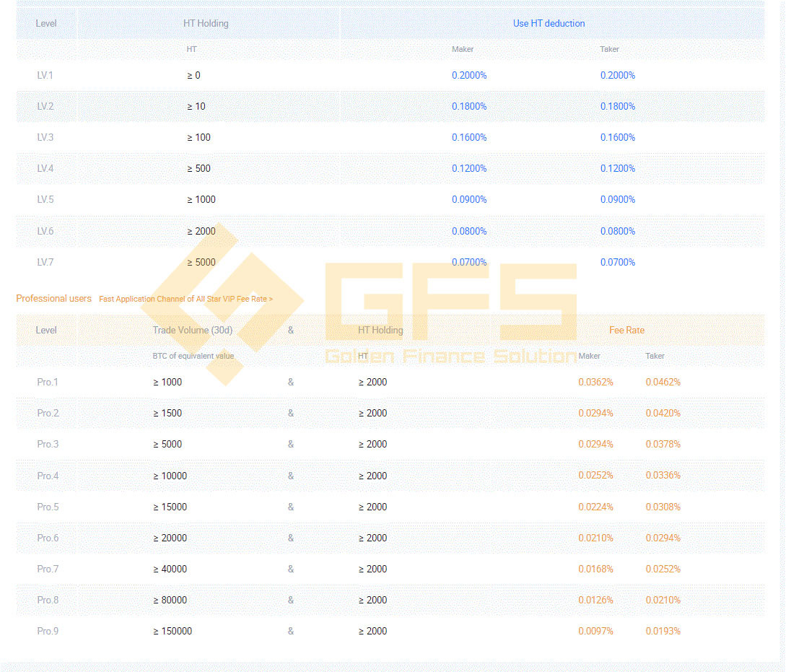Click LV.2 HT holding value '≥ 10'
This screenshot has height=672, width=786.
point(196,106)
